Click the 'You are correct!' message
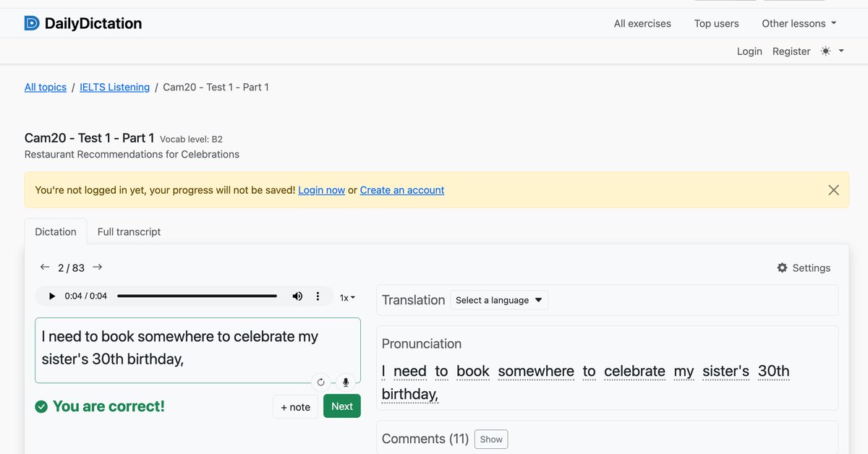This screenshot has width=868, height=454. 109,406
